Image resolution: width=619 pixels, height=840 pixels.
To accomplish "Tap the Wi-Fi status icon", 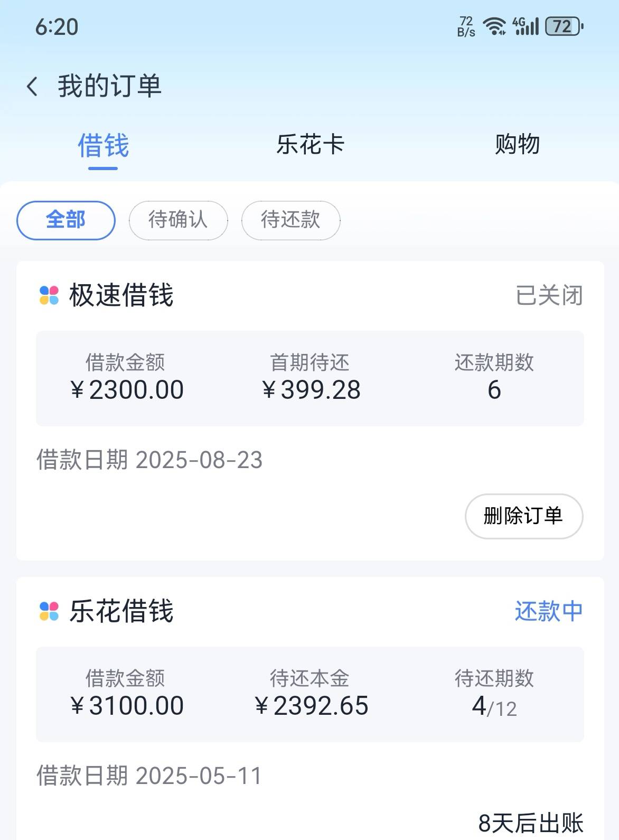I will coord(495,26).
